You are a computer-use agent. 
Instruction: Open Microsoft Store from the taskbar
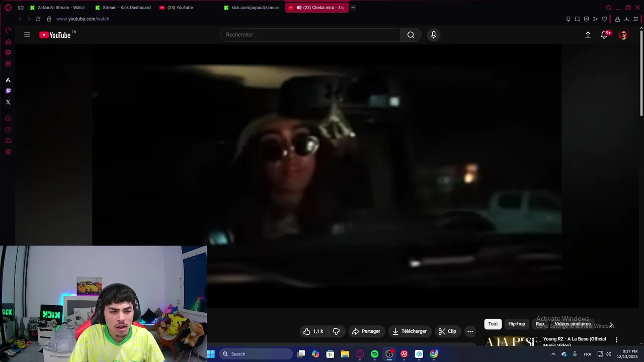(331, 354)
